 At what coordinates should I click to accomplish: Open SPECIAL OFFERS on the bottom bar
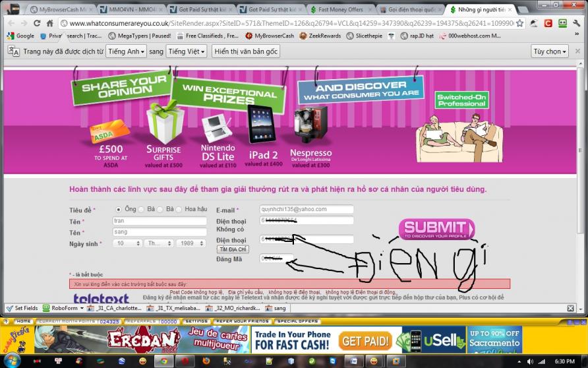point(298,321)
